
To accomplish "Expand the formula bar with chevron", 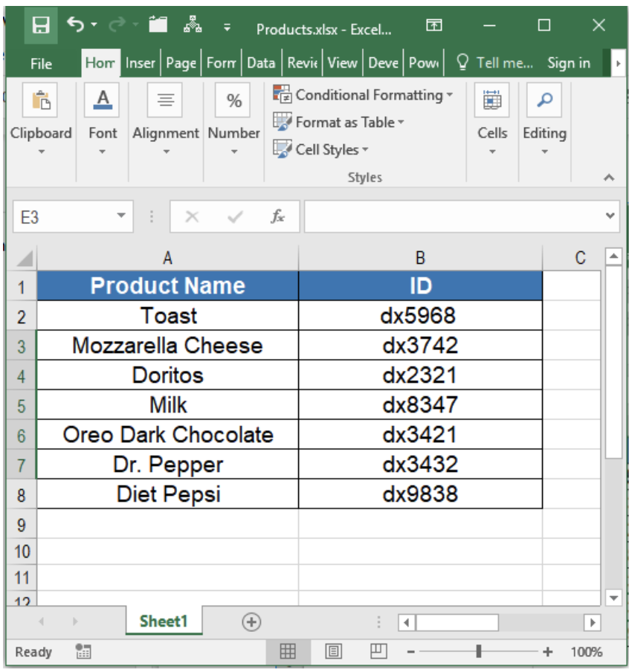I will tap(610, 216).
